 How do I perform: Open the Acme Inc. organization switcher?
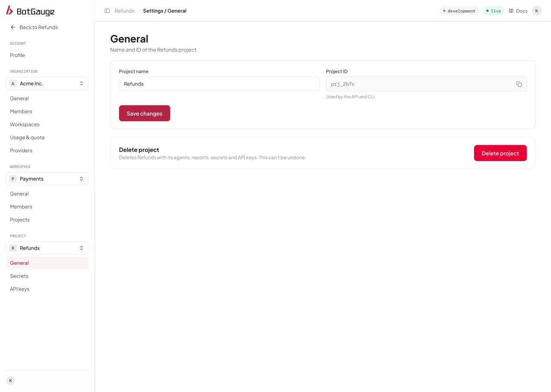click(x=47, y=83)
